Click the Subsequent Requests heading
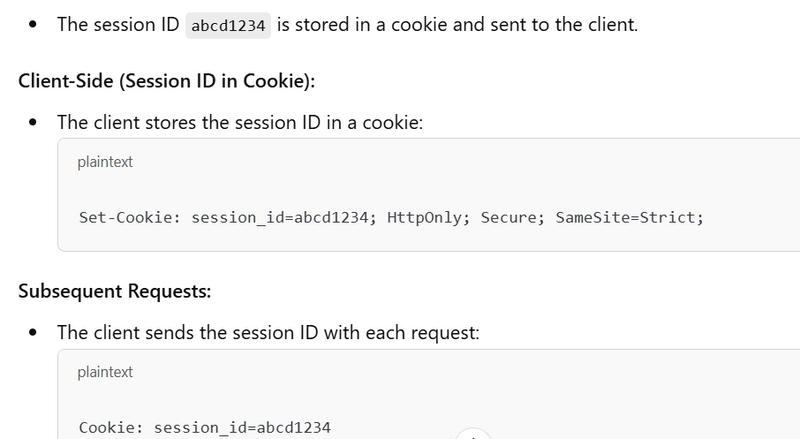Viewport: 800px width, 439px height. pyautogui.click(x=116, y=291)
